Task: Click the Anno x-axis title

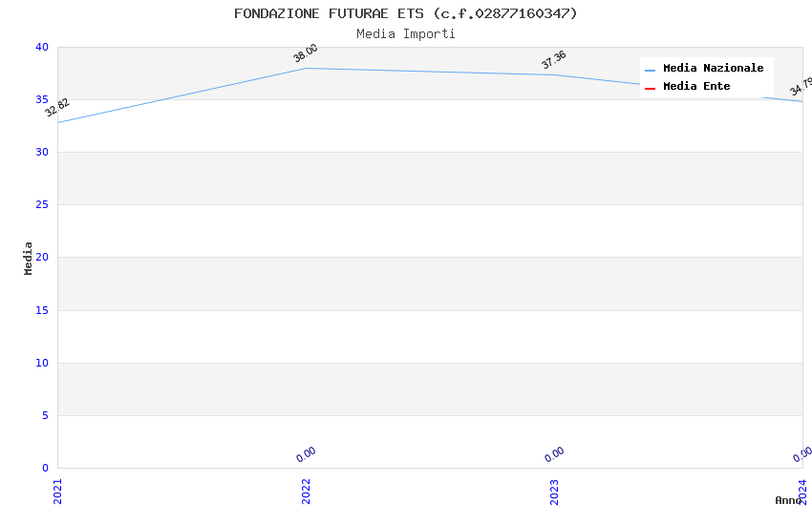Action: coord(788,500)
